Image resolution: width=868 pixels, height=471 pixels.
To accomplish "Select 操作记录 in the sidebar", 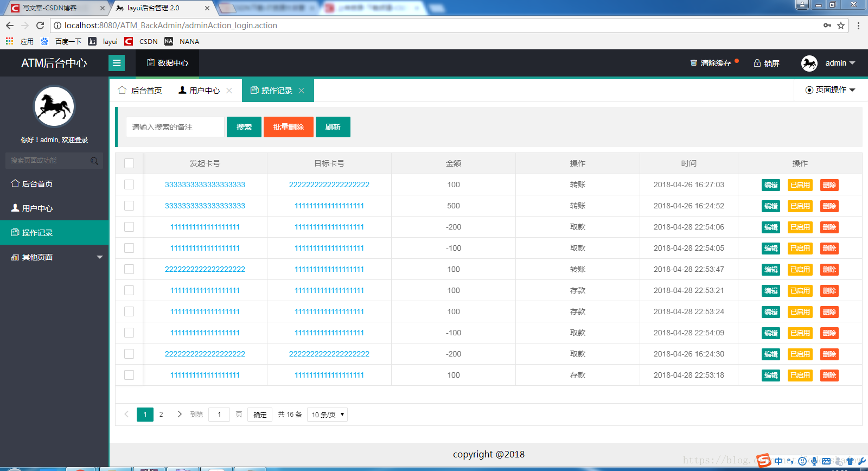I will 54,233.
